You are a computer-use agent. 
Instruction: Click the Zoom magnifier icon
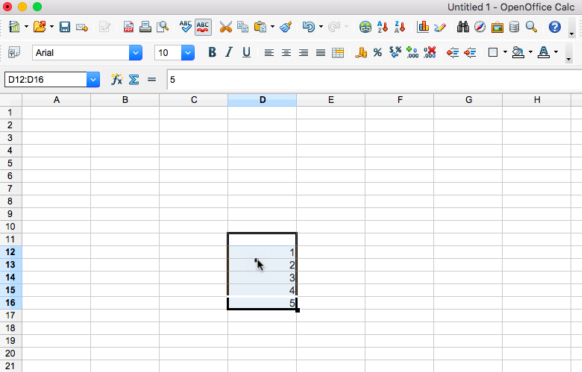(x=532, y=27)
